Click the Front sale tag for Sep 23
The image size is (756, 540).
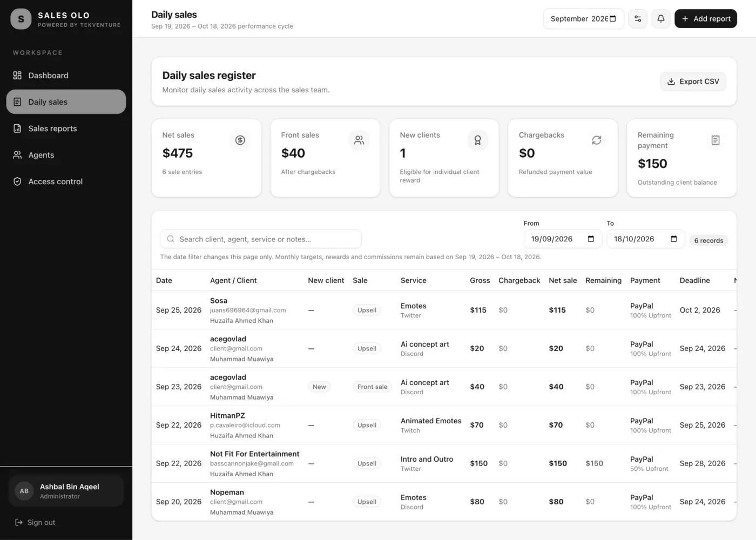tap(372, 387)
